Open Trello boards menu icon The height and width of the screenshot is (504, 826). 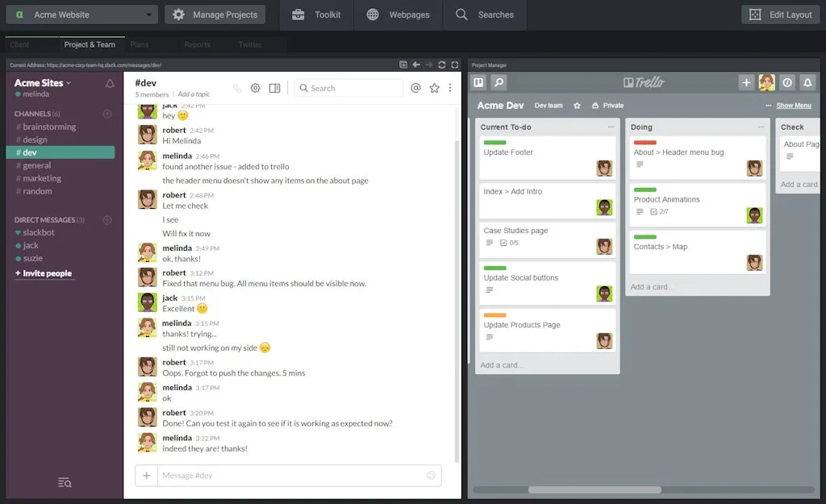click(478, 82)
